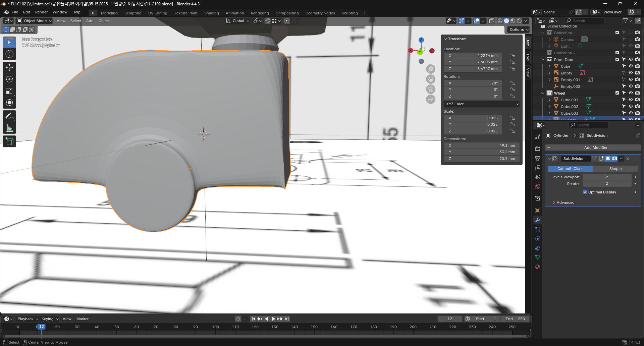The width and height of the screenshot is (644, 346).
Task: Open the Object properties tab
Action: point(538,211)
